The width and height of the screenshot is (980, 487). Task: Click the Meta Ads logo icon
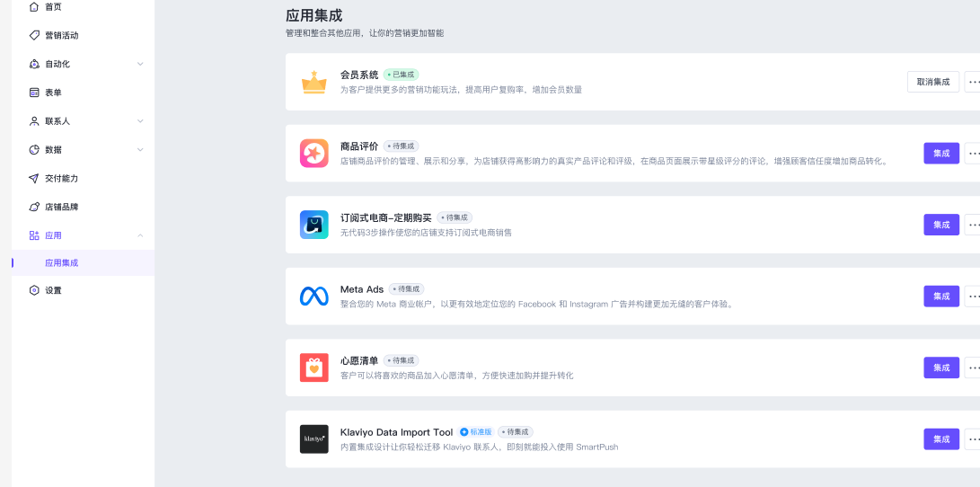tap(313, 297)
